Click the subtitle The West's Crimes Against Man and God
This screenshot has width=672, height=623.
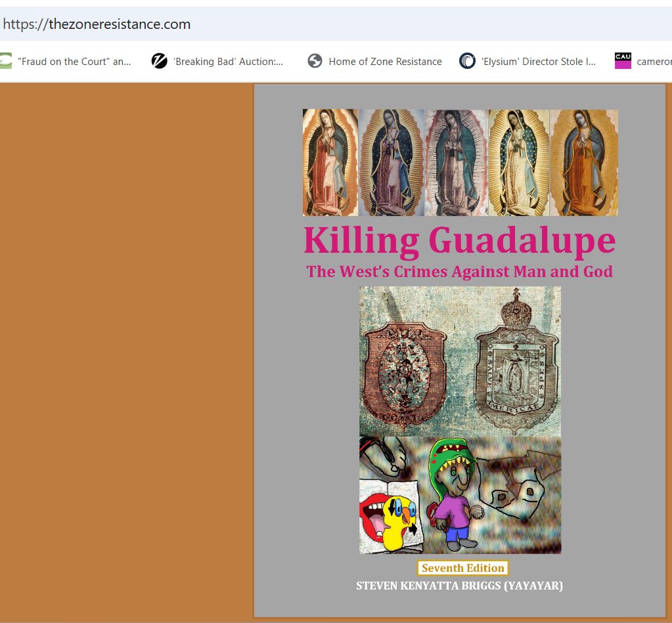(459, 272)
